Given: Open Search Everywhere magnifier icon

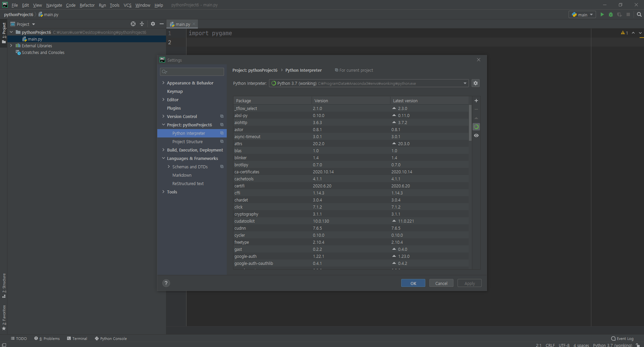Looking at the screenshot, I should click(x=639, y=14).
